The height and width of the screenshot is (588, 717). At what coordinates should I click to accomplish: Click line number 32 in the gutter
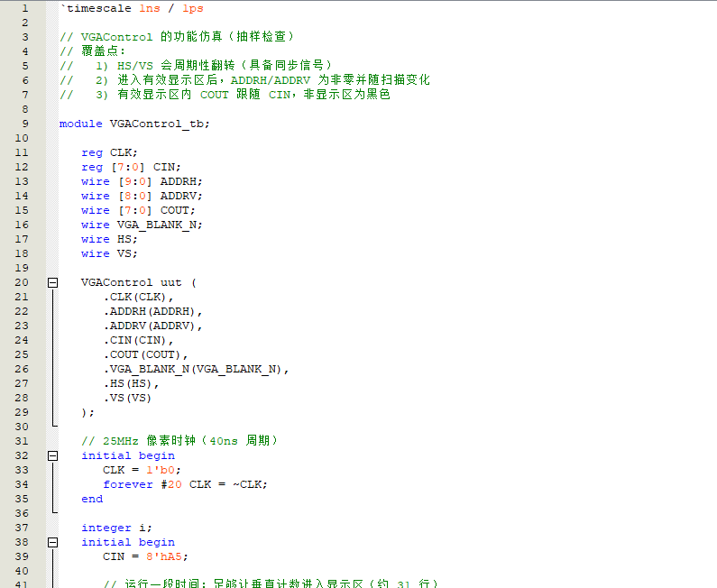[x=22, y=455]
